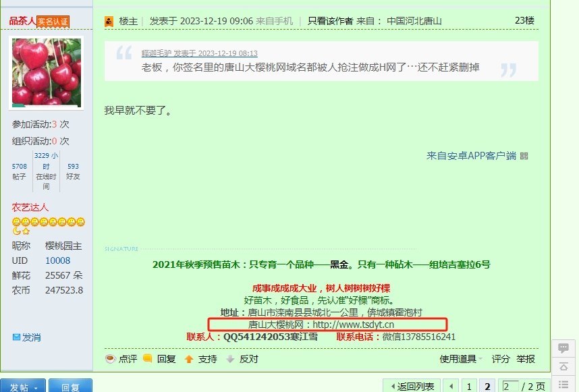
Task: Click 只看该作者 filter link
Action: pos(331,21)
